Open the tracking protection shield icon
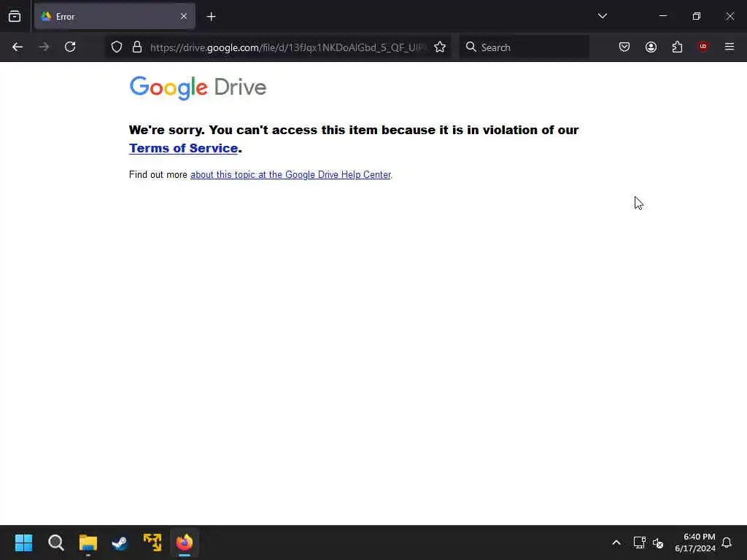This screenshot has height=560, width=747. (117, 47)
